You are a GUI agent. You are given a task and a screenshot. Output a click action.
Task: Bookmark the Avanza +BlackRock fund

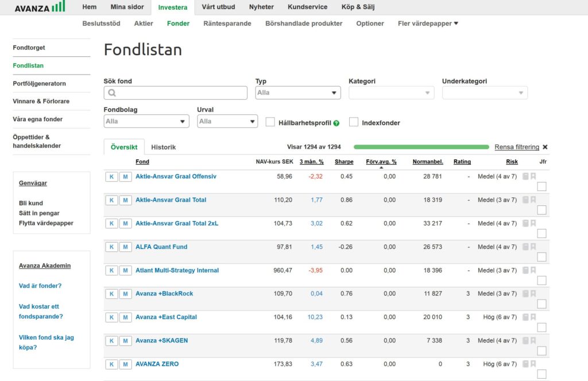click(x=533, y=293)
